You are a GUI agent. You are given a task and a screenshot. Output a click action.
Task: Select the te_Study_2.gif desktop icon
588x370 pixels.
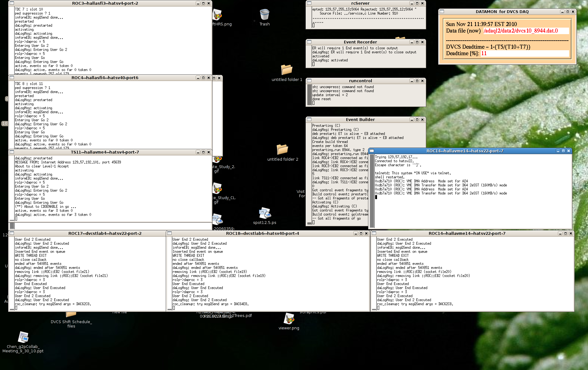(217, 160)
